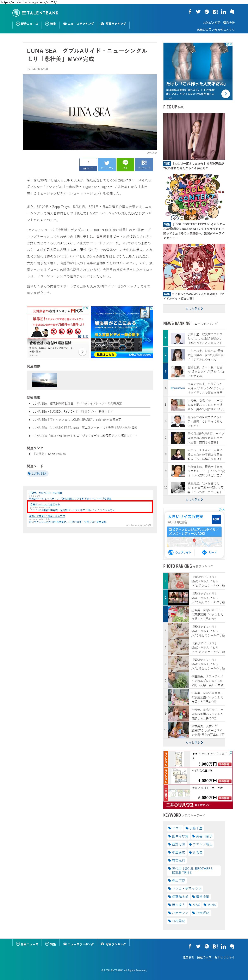Select the 乃木坂46 keyword tag
The width and height of the screenshot is (248, 980).
[x=201, y=913]
